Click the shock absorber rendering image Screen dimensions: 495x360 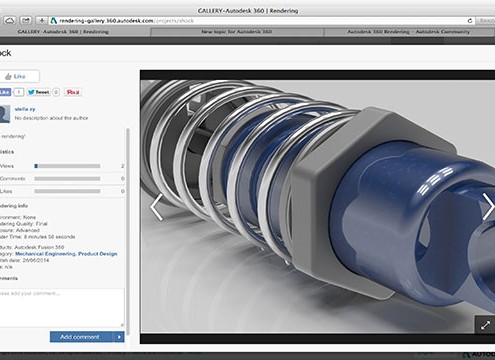(318, 207)
